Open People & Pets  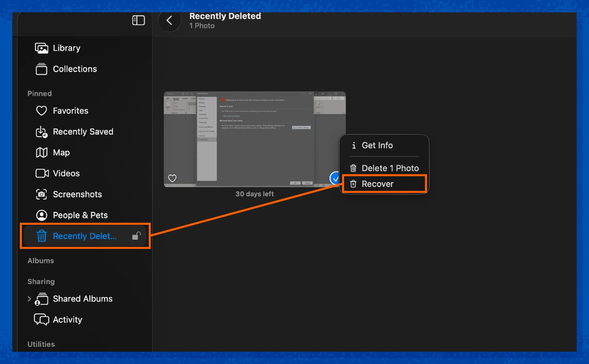(x=80, y=215)
